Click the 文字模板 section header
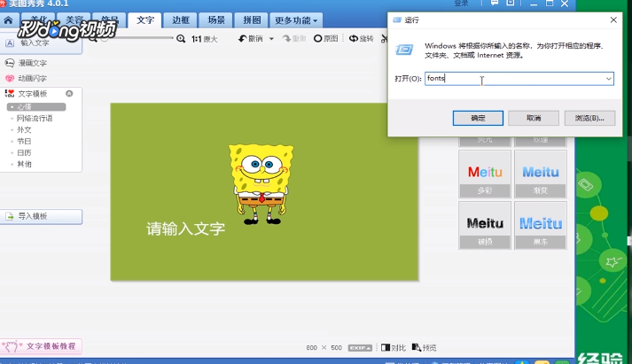 coord(33,94)
